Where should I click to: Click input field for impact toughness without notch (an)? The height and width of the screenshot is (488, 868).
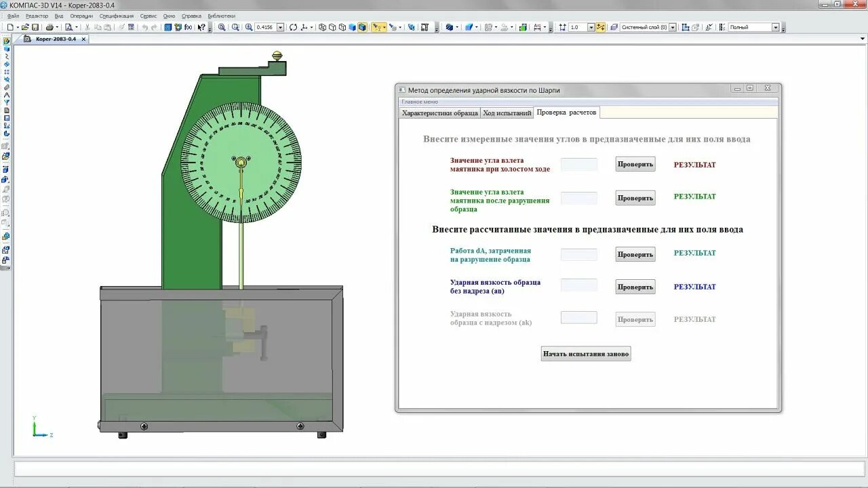tap(579, 285)
